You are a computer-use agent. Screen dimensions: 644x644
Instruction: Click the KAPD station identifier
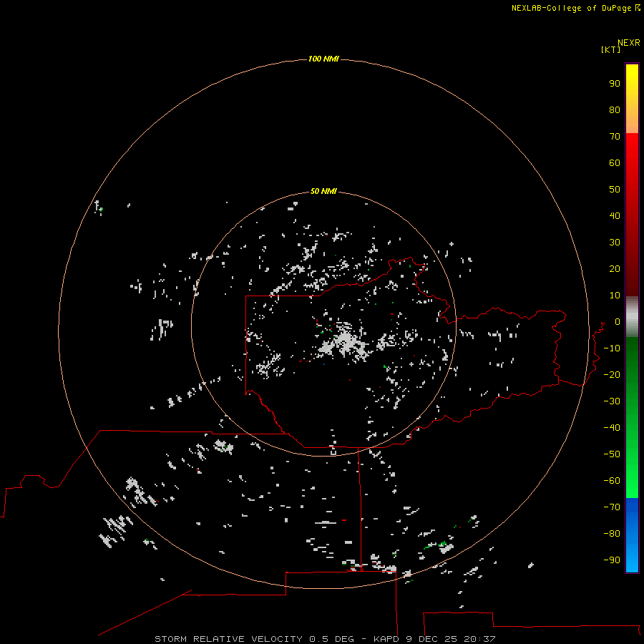[386, 639]
